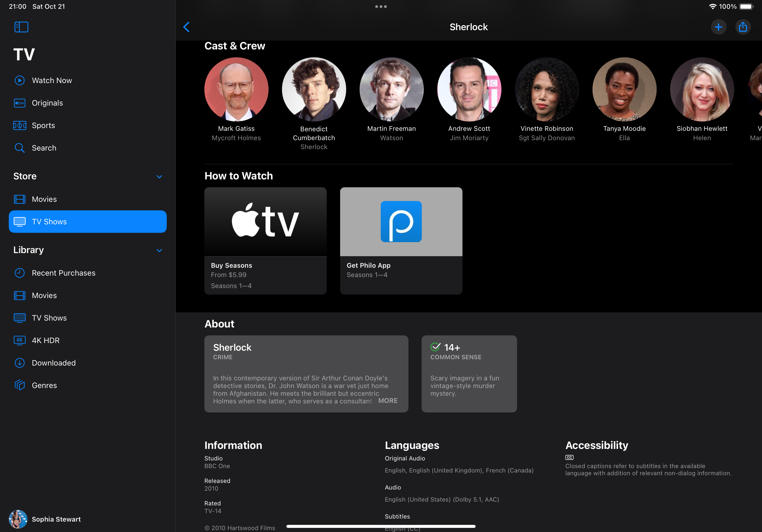Image resolution: width=762 pixels, height=532 pixels.
Task: Click Buy Seasons From $5.99
Action: [265, 275]
